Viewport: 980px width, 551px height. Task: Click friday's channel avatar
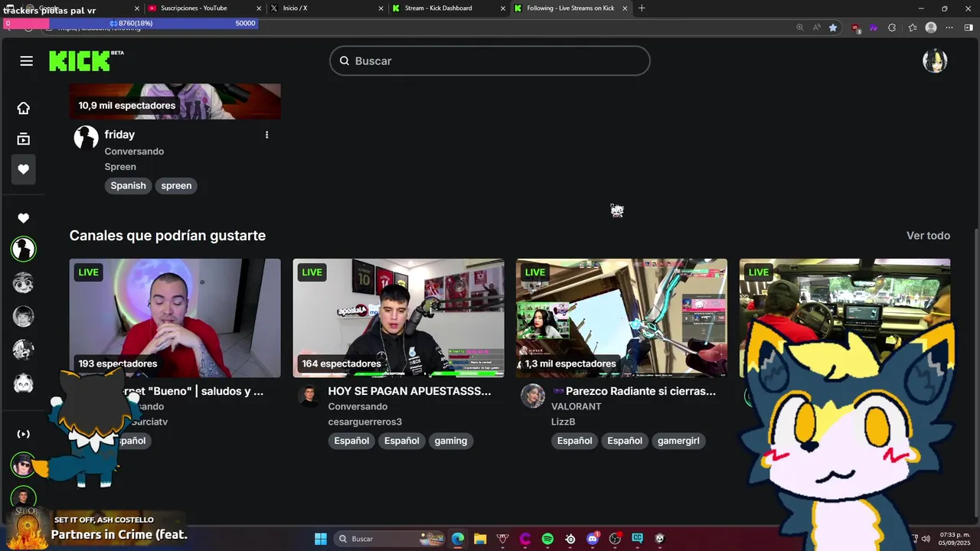pyautogui.click(x=86, y=138)
